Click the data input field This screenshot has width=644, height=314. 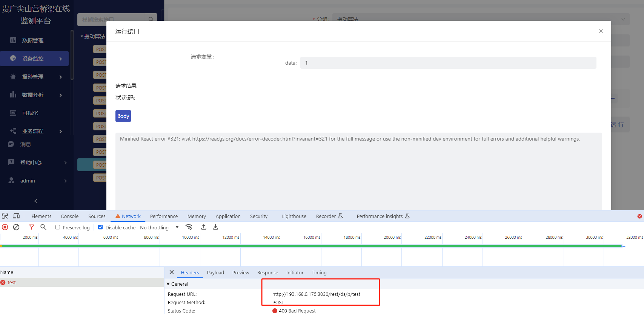click(x=448, y=63)
